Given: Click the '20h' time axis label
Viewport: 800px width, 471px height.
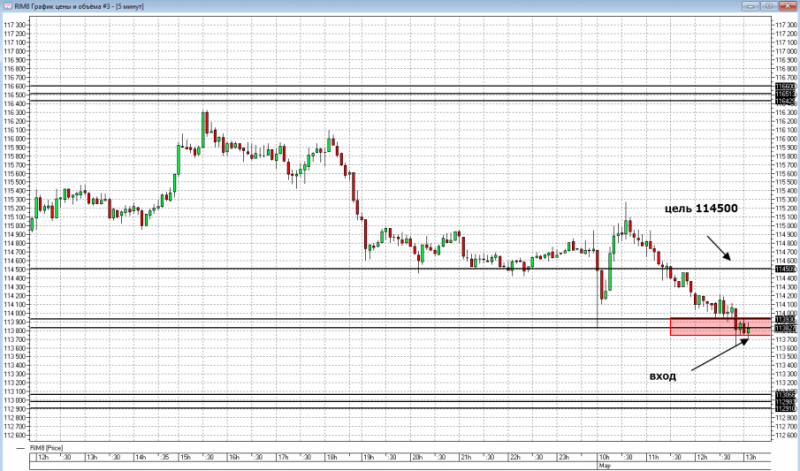Looking at the screenshot, I should coord(417,457).
